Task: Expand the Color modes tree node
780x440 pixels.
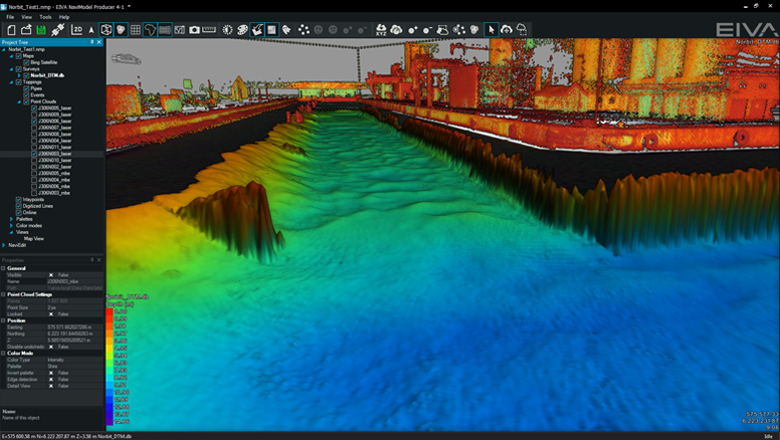Action: (x=11, y=225)
